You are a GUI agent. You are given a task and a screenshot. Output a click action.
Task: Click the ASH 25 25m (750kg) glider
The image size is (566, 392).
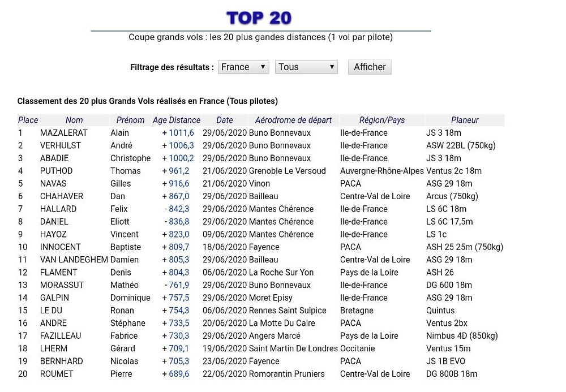coord(465,247)
